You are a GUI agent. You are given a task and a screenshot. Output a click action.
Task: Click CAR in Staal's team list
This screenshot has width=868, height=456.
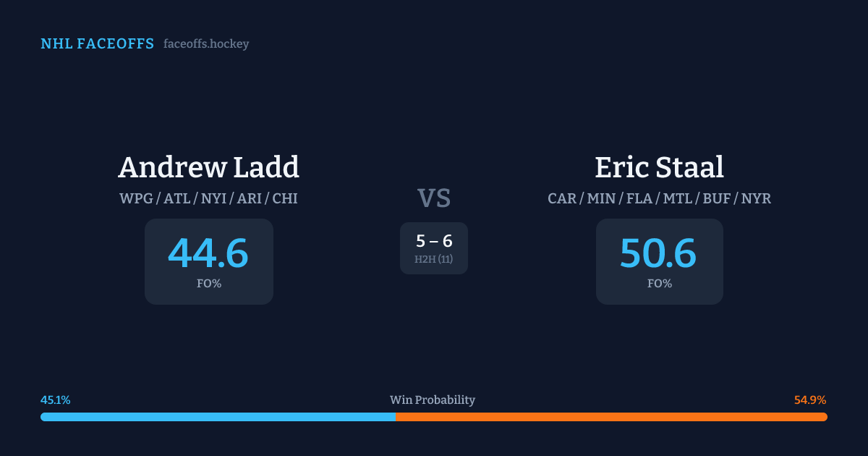562,198
